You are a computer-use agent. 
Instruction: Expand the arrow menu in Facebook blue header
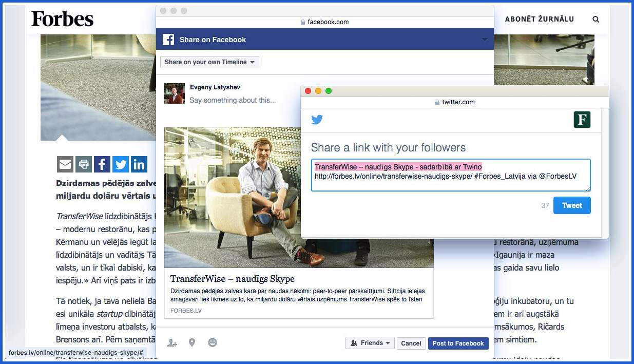pos(485,40)
